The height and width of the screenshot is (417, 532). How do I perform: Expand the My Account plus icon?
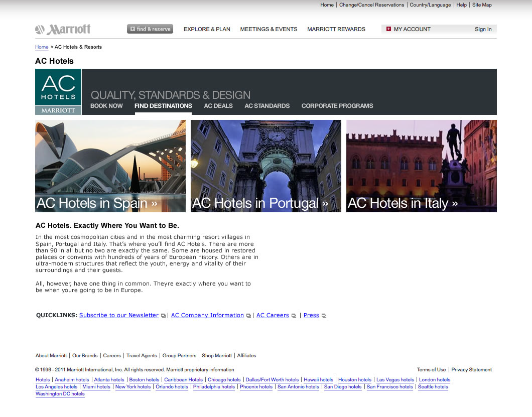(388, 29)
